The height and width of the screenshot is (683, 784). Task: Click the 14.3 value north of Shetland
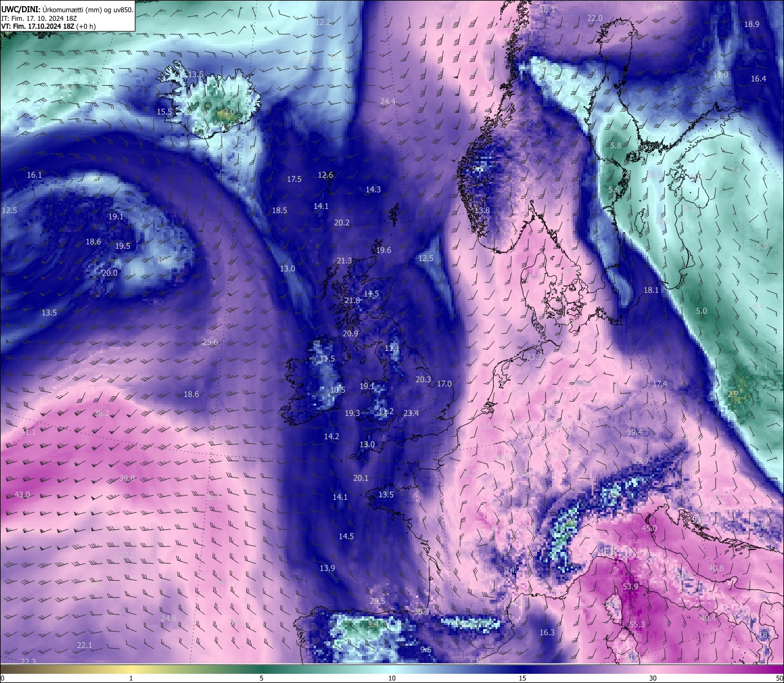(x=373, y=189)
